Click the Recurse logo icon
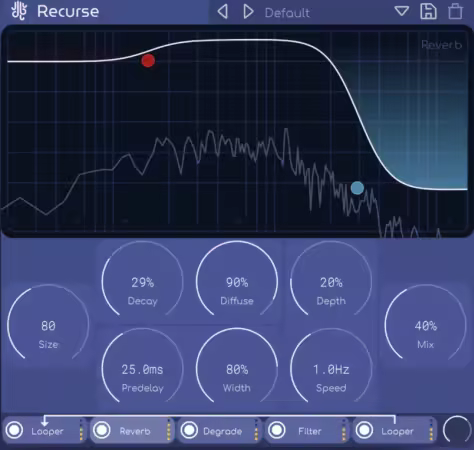This screenshot has height=450, width=474. coord(19,11)
